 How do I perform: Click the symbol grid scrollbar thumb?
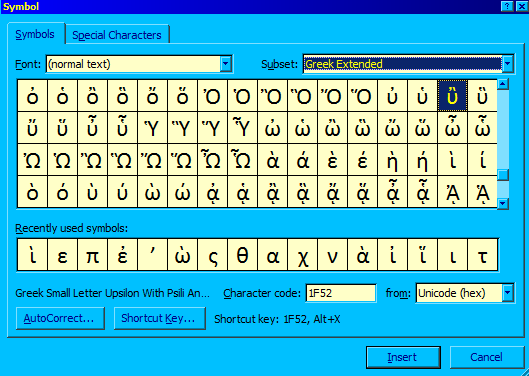(503, 175)
